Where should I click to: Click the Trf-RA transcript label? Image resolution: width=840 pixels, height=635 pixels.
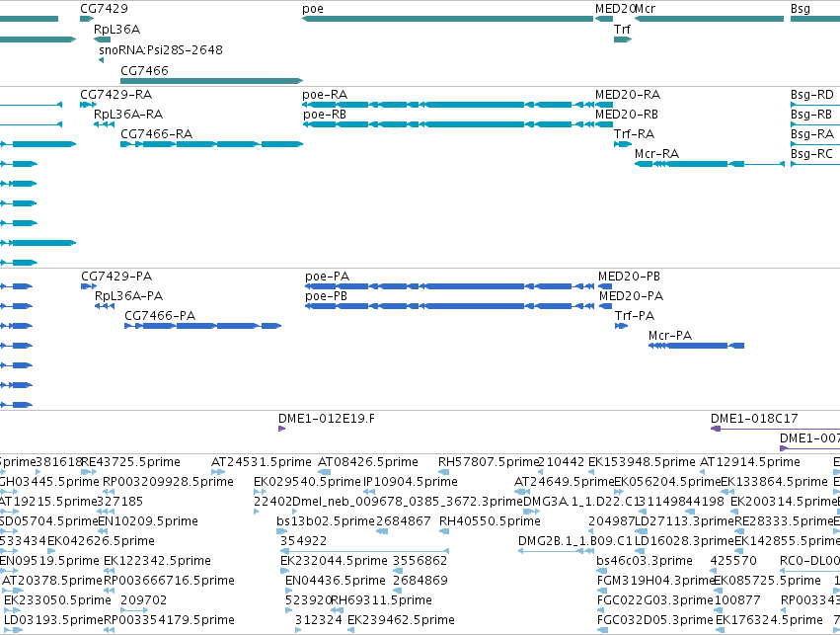(635, 134)
